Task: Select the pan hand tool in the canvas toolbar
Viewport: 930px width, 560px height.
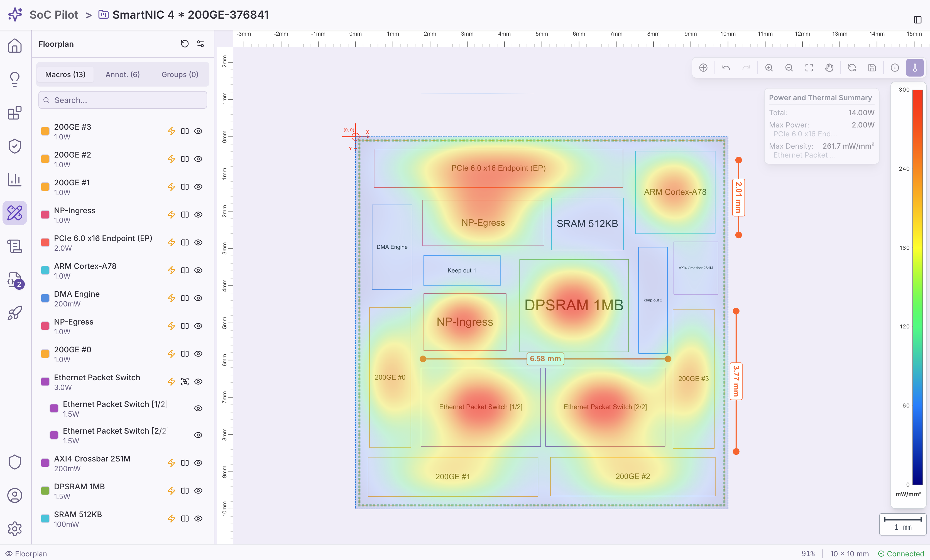Action: [829, 68]
